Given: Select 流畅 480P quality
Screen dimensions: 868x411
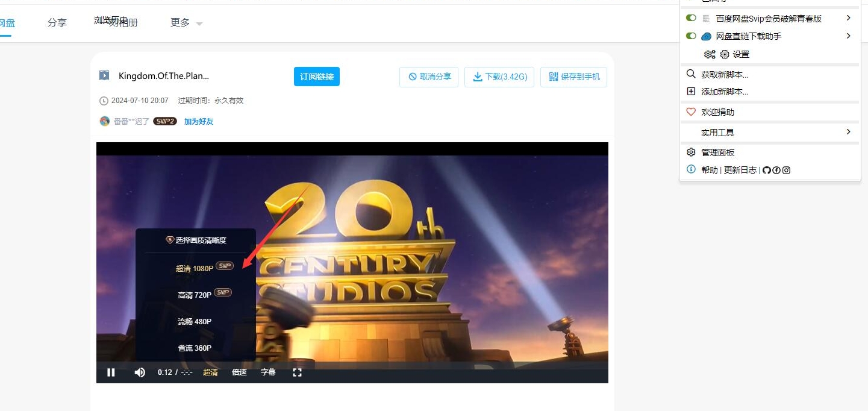Looking at the screenshot, I should click(x=196, y=321).
